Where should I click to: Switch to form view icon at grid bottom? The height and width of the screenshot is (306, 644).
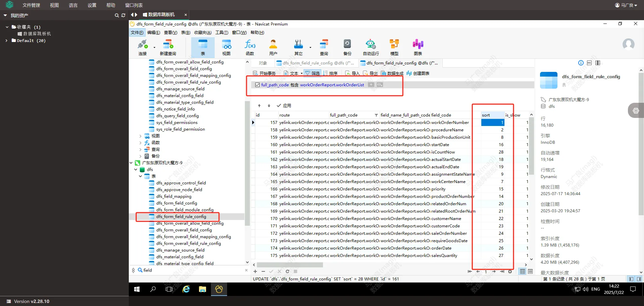point(530,271)
